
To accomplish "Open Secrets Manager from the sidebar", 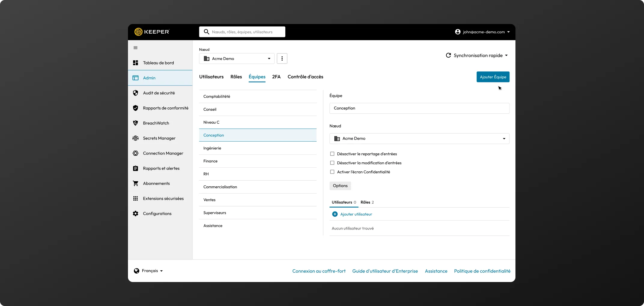I will 160,138.
